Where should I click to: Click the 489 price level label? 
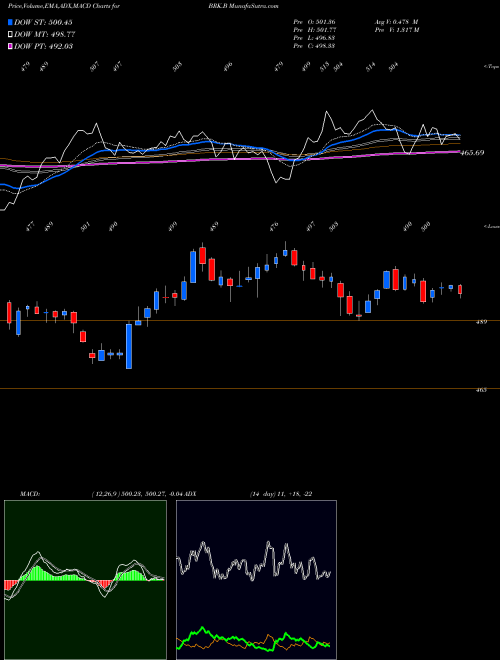[482, 322]
